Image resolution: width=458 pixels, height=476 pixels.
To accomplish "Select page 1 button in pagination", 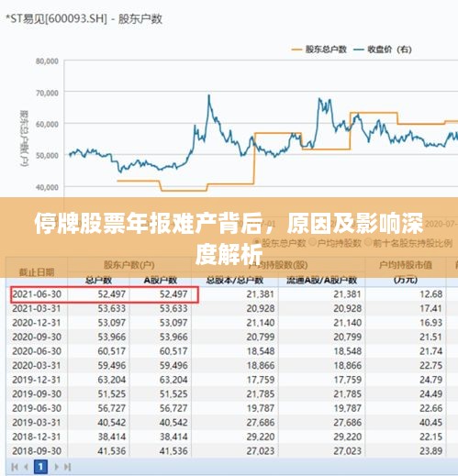I will tap(40, 467).
